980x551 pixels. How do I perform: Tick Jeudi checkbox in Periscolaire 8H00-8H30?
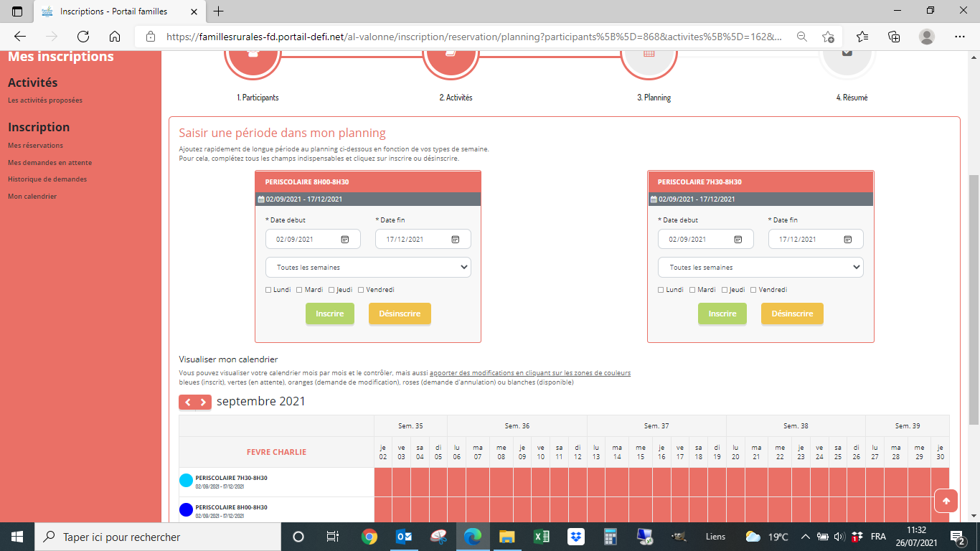[332, 290]
